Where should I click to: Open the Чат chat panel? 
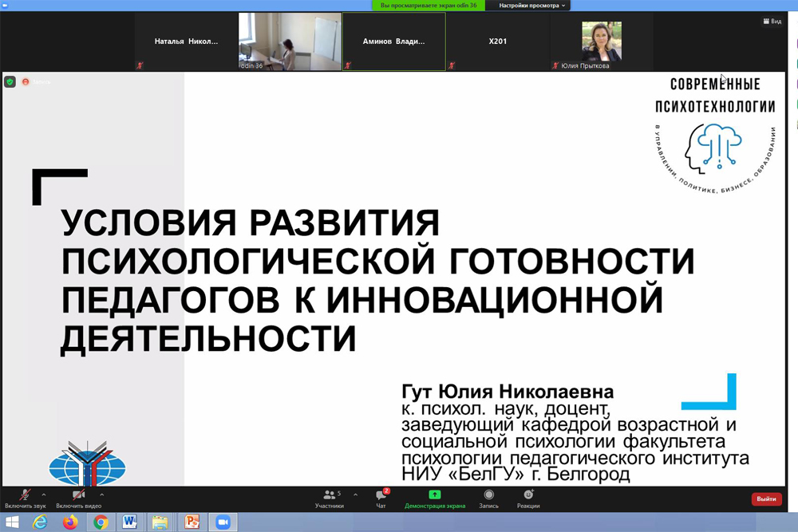(x=381, y=499)
